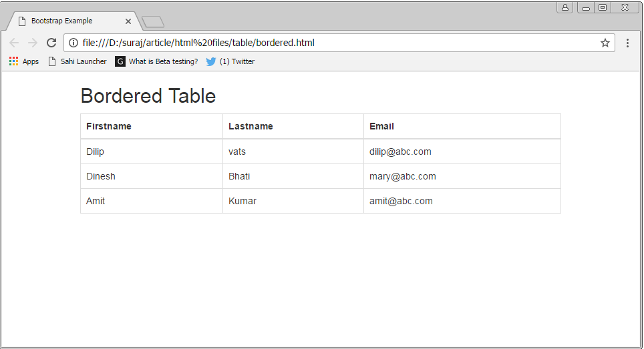
Task: Click the Firstname column header
Action: [109, 126]
